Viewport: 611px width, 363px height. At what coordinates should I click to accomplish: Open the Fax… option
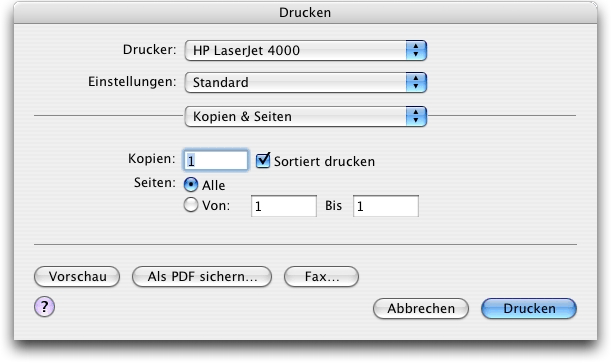tap(321, 277)
